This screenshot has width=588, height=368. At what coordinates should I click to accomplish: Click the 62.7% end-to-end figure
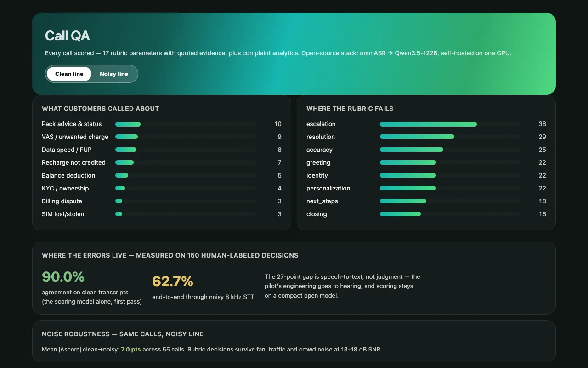pos(173,281)
